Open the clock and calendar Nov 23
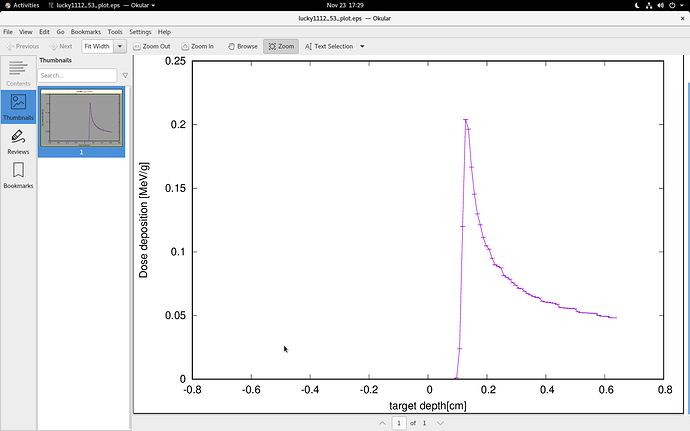Image resolution: width=690 pixels, height=431 pixels. point(345,5)
